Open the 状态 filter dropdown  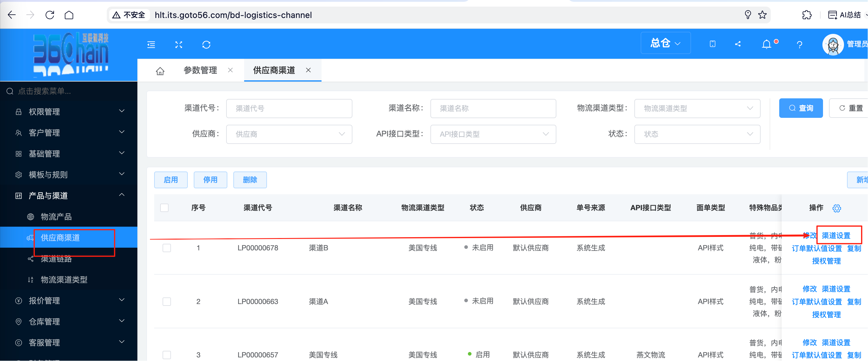coord(697,134)
